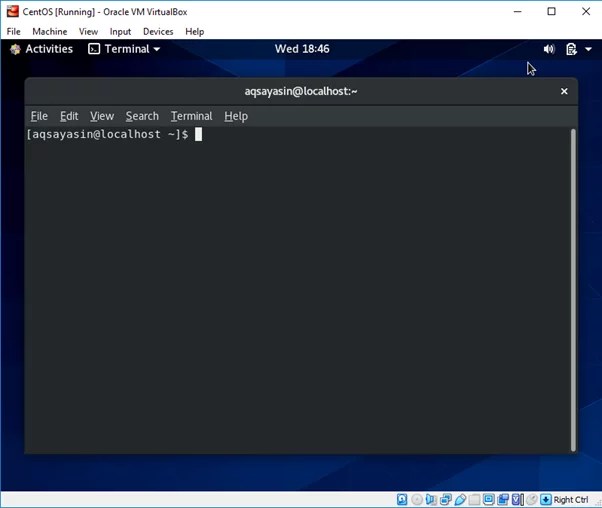The height and width of the screenshot is (508, 602).
Task: Click the GNOME volume speaker icon
Action: click(x=549, y=49)
